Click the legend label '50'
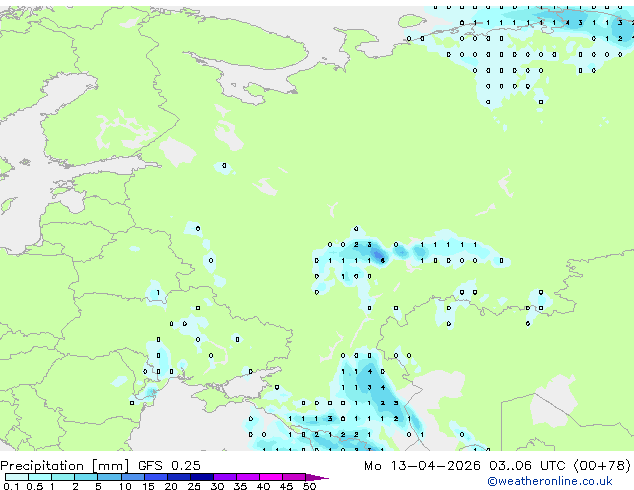The width and height of the screenshot is (634, 490). click(309, 486)
